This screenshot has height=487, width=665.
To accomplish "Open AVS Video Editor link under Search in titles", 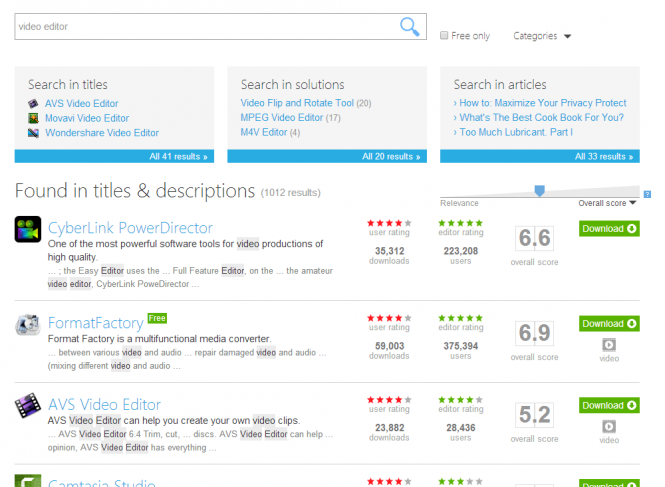I will pos(82,104).
